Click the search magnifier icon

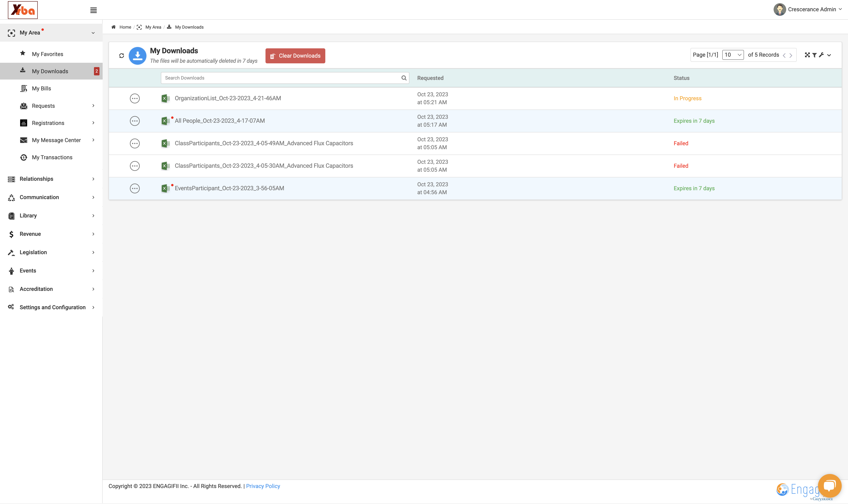[x=404, y=78]
